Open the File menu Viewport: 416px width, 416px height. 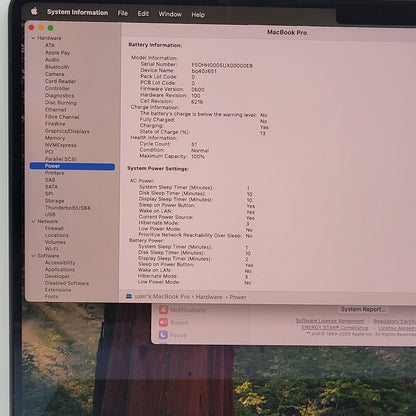(x=123, y=13)
